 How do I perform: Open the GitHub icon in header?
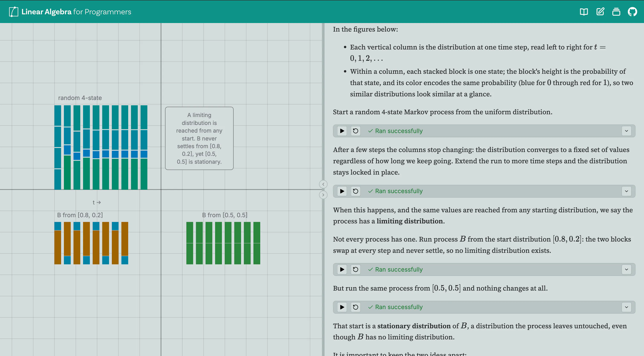(x=632, y=12)
